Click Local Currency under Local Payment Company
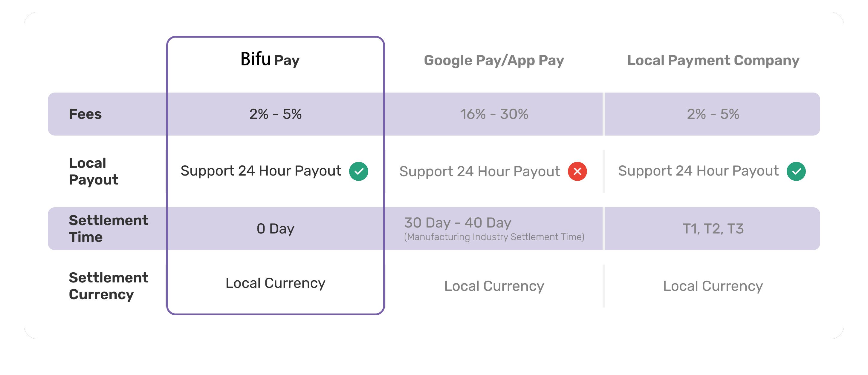This screenshot has width=868, height=375. pyautogui.click(x=713, y=286)
